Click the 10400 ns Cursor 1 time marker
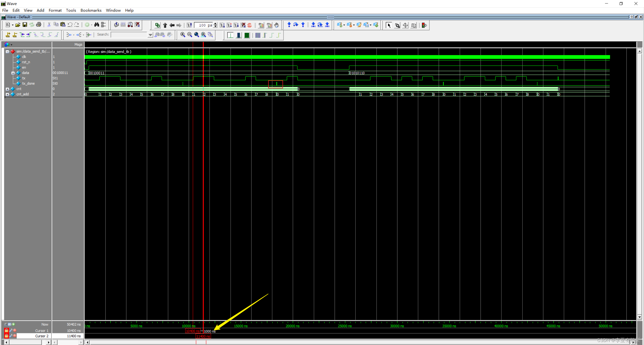 click(x=193, y=331)
